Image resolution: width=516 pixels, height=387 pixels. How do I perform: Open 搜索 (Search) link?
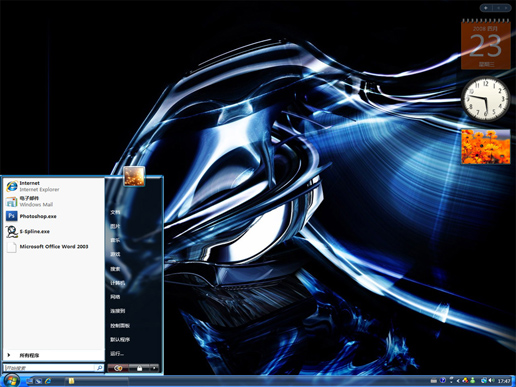point(115,269)
